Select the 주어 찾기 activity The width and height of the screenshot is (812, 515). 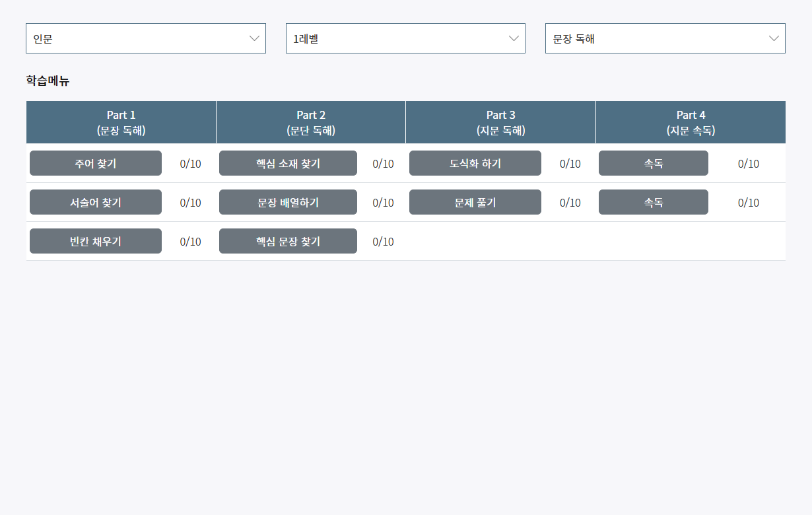95,162
